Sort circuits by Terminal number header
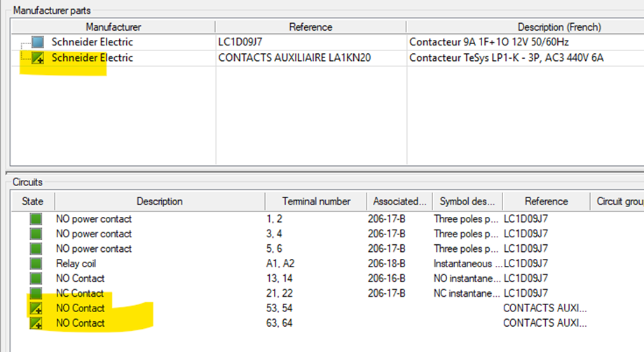This screenshot has height=352, width=644. [316, 201]
